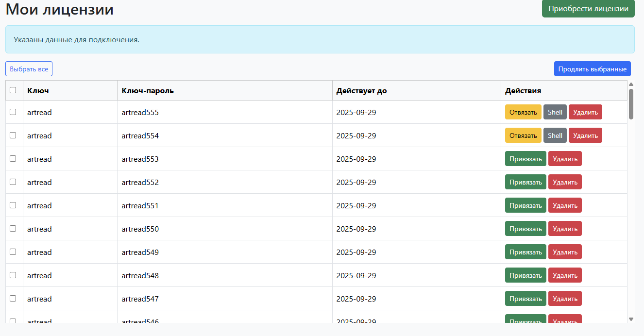
Task: Remove artread548 using Удалить
Action: (565, 275)
